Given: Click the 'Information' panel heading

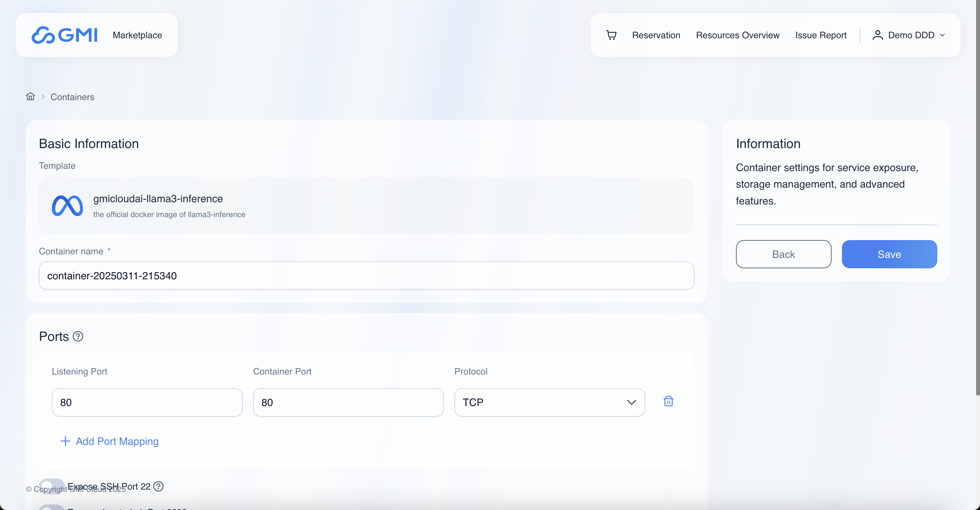Looking at the screenshot, I should (x=768, y=144).
